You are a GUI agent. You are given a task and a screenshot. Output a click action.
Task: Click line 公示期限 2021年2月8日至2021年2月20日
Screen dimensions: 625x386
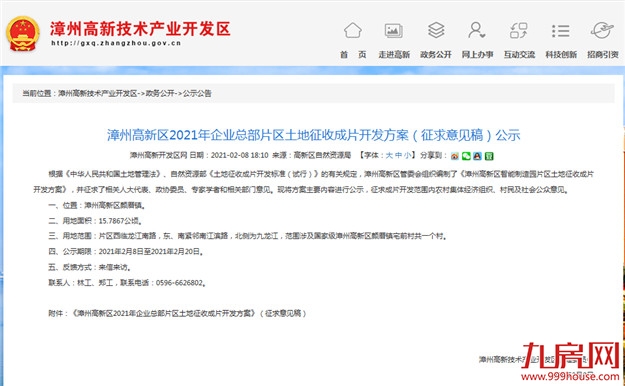(126, 252)
